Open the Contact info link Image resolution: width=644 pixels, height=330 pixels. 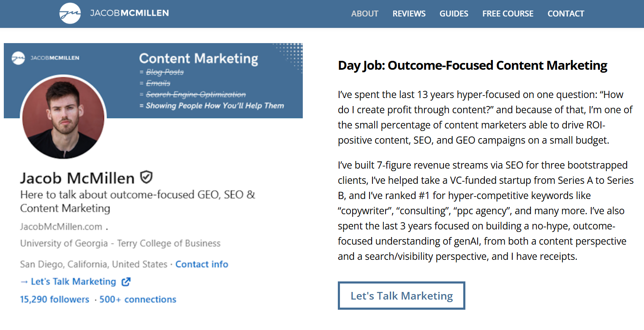pos(201,265)
